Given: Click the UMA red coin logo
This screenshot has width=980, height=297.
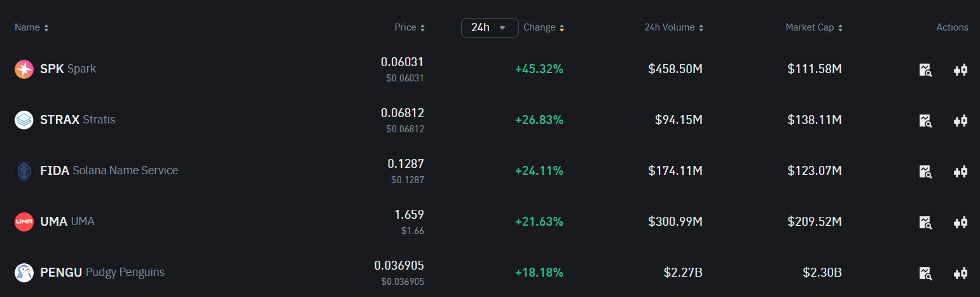Looking at the screenshot, I should point(24,222).
